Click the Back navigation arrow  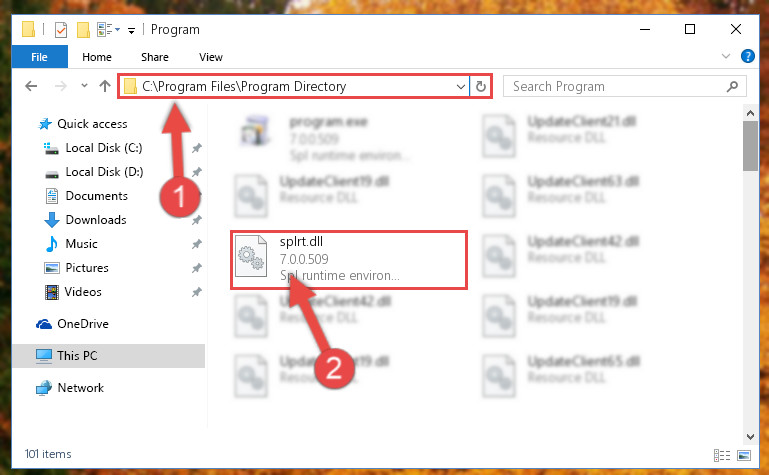click(x=31, y=86)
